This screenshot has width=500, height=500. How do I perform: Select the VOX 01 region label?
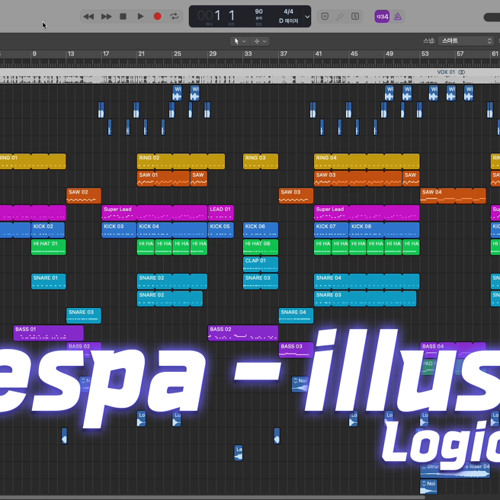click(x=446, y=72)
